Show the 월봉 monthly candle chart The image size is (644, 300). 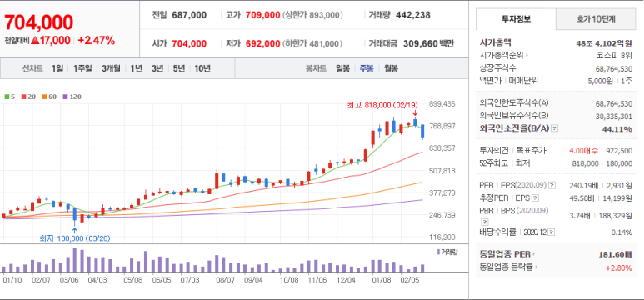coord(391,68)
